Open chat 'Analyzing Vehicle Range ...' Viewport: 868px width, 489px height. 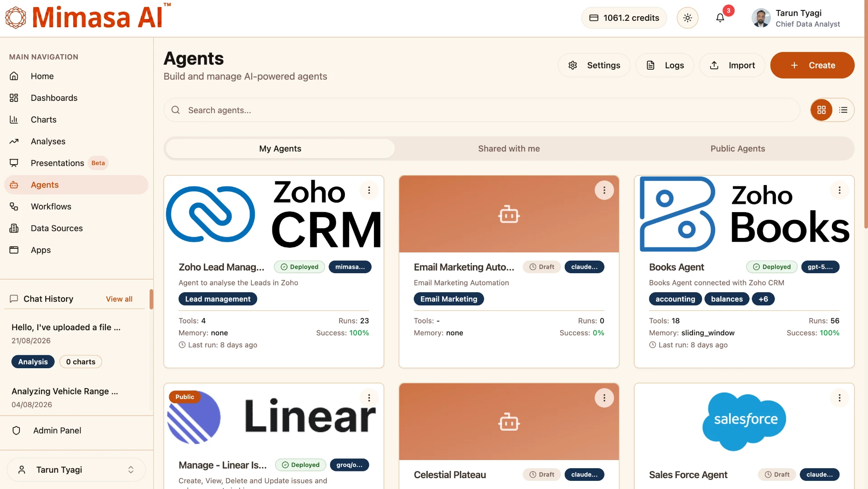point(65,391)
